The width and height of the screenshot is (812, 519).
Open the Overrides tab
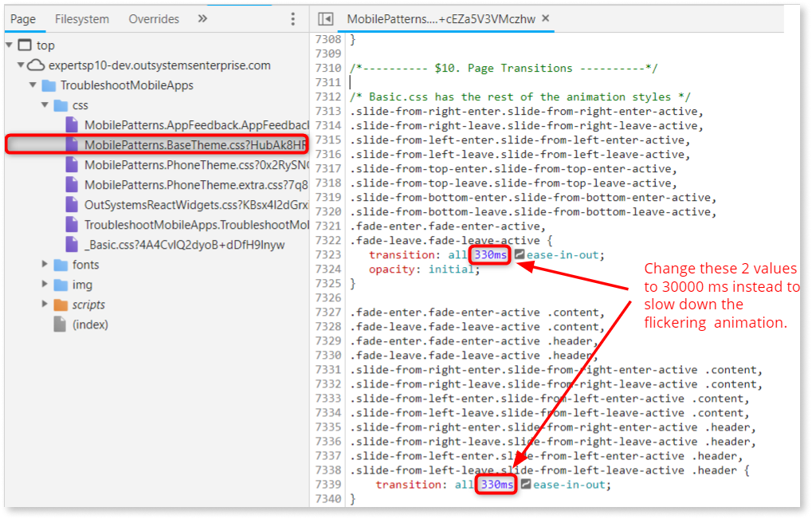tap(153, 18)
